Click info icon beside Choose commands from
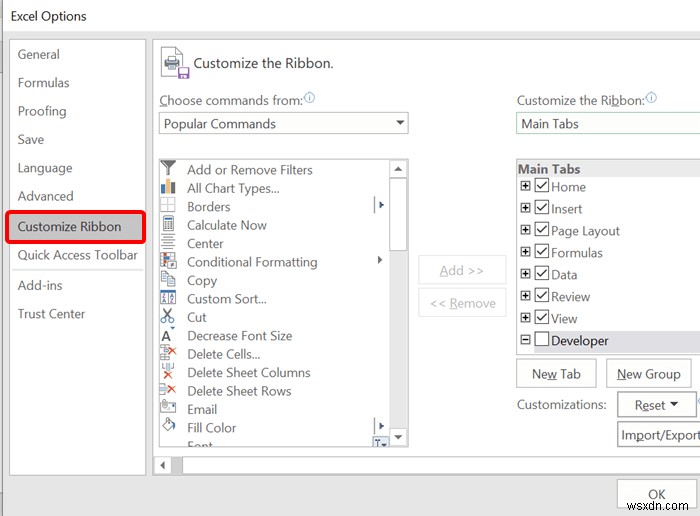This screenshot has width=700, height=516. pyautogui.click(x=309, y=97)
